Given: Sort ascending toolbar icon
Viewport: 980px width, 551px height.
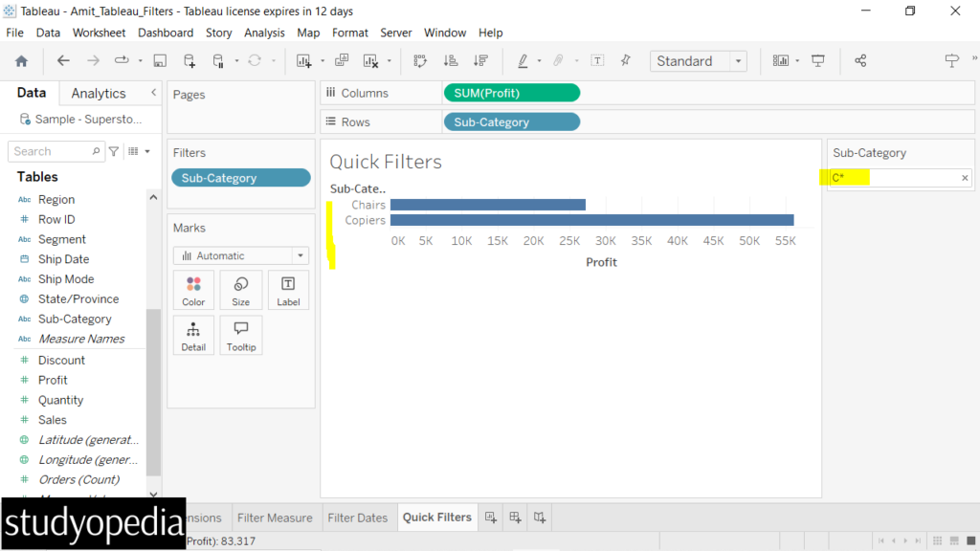Looking at the screenshot, I should click(x=450, y=60).
